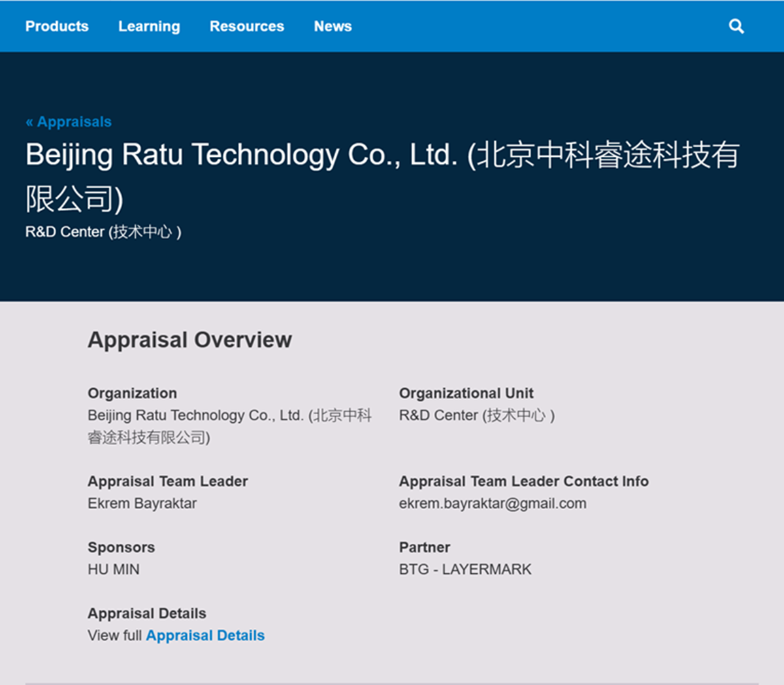784x685 pixels.
Task: Click the name Ekrem Bayraktar
Action: 142,503
